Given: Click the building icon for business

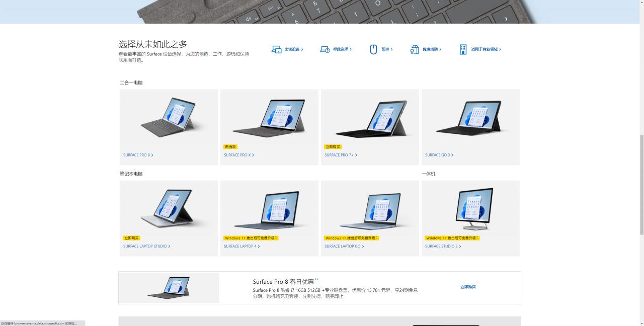Looking at the screenshot, I should [x=463, y=49].
